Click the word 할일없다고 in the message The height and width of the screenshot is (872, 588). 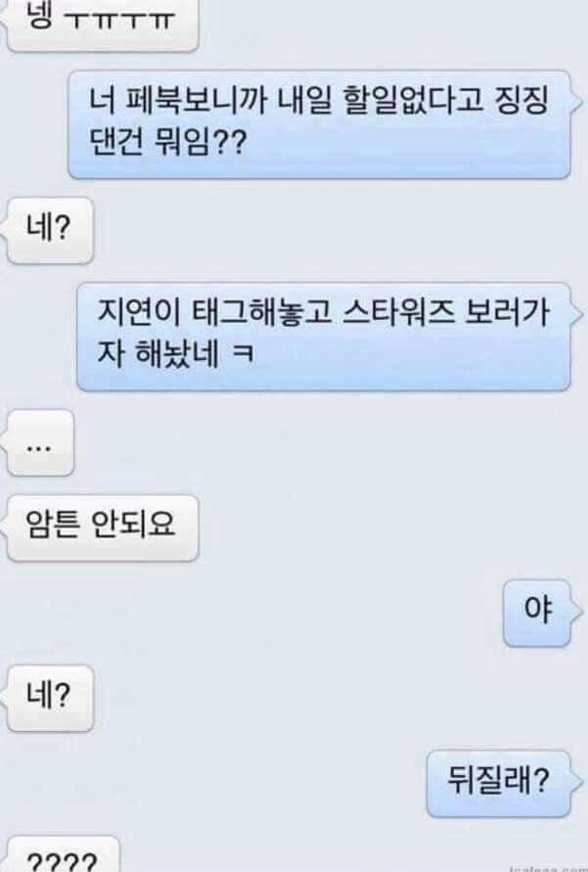click(x=414, y=101)
